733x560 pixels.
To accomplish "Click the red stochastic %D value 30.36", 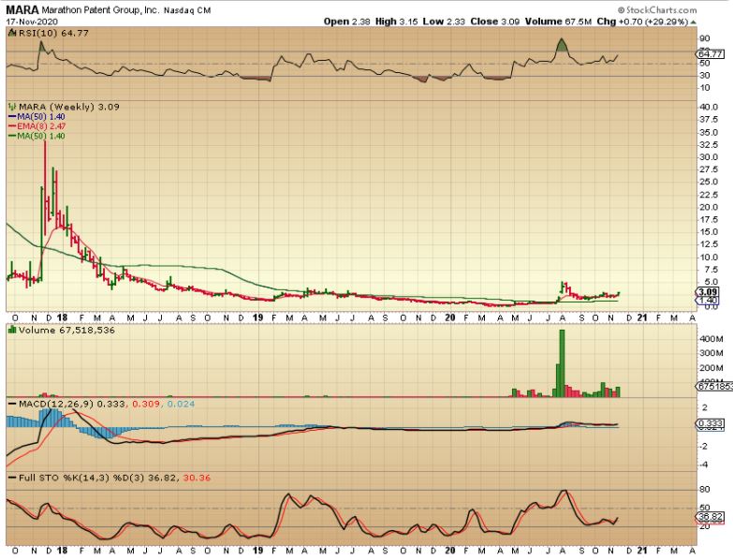I will point(197,478).
